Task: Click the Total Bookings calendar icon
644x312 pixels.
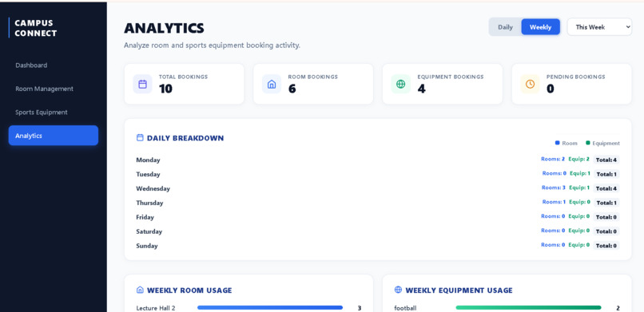Action: click(x=142, y=84)
